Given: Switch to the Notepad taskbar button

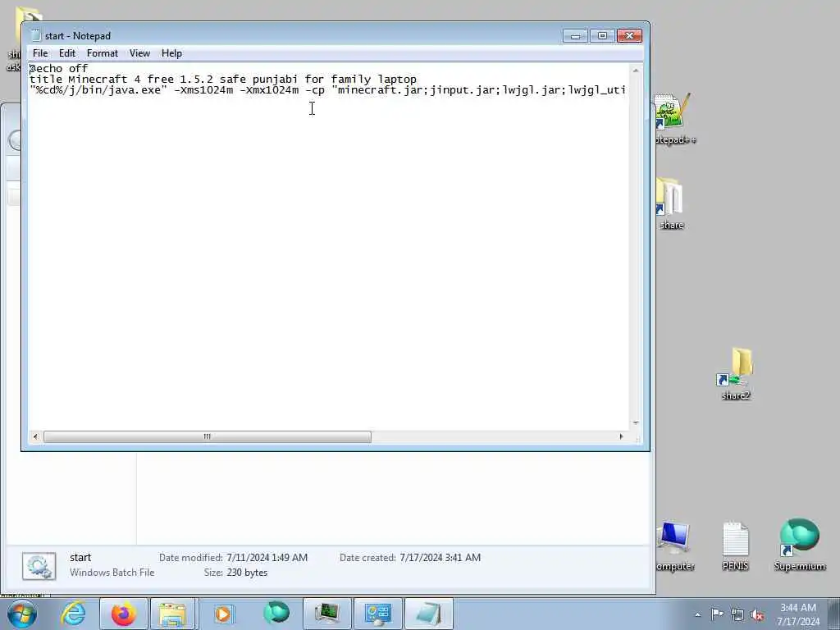Looking at the screenshot, I should (428, 614).
